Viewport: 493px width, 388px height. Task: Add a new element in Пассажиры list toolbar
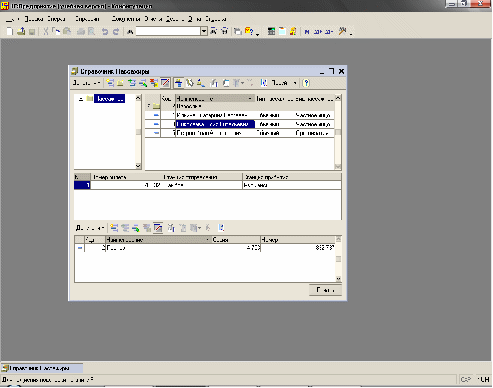tap(110, 83)
